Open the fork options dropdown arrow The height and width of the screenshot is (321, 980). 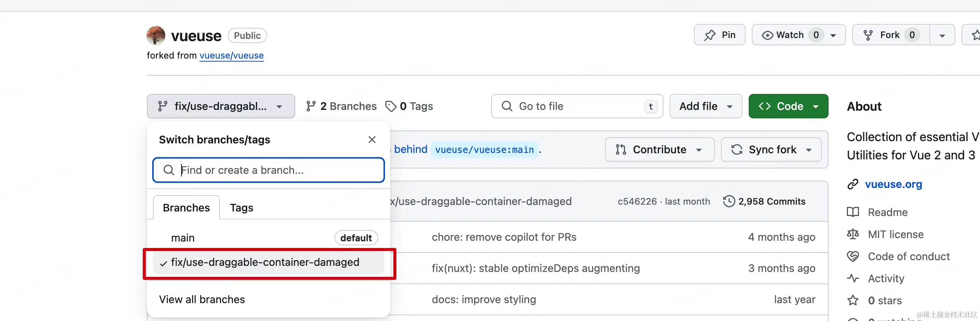tap(942, 35)
